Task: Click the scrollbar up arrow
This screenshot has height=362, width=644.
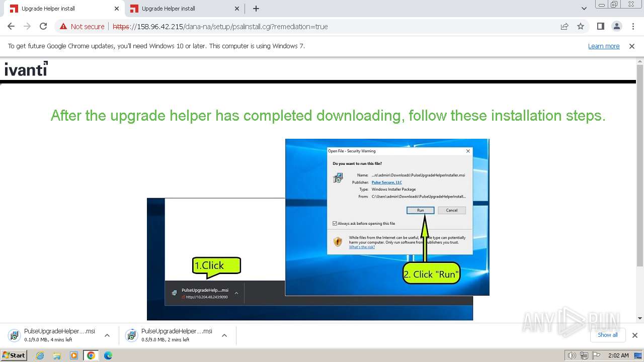Action: 640,61
